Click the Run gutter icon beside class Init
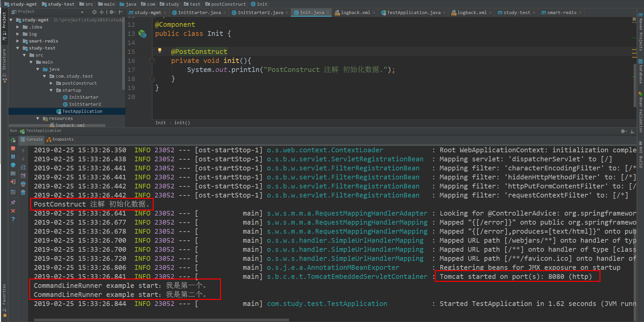Viewport: 644px width, 322px height. pyautogui.click(x=142, y=34)
